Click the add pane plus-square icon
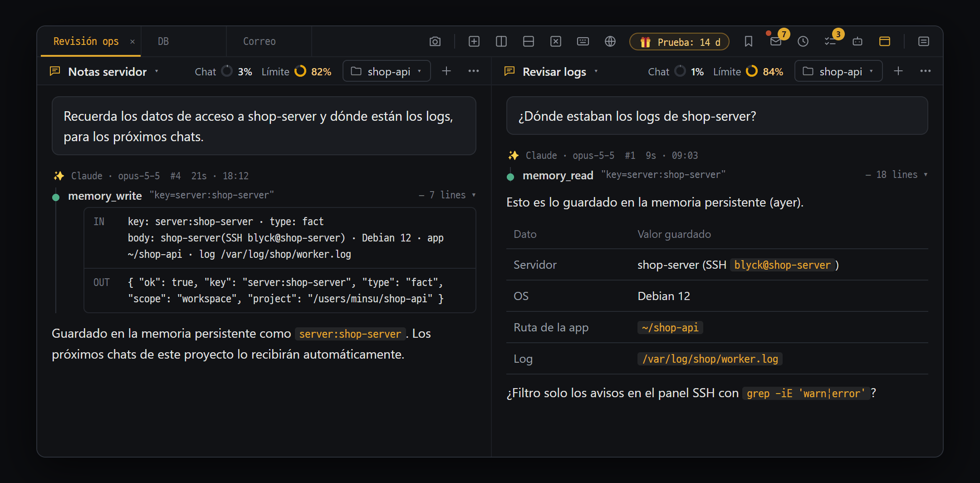This screenshot has height=483, width=980. coord(474,42)
